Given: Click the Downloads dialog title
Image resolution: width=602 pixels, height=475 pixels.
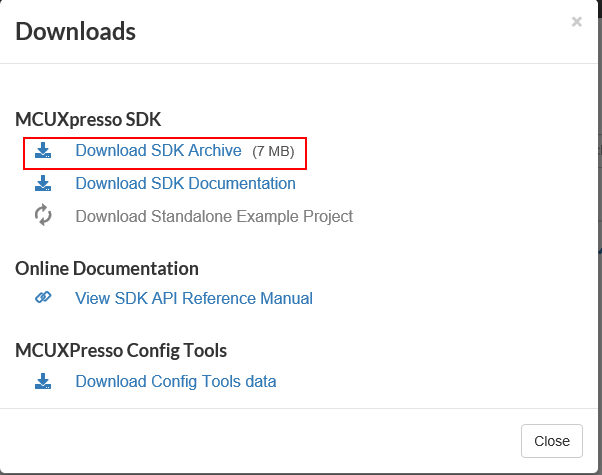Looking at the screenshot, I should click(76, 32).
